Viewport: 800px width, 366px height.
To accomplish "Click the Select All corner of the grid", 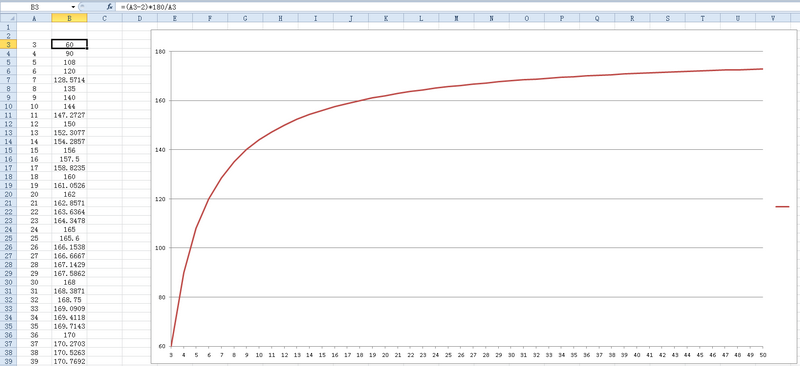I will click(x=9, y=18).
